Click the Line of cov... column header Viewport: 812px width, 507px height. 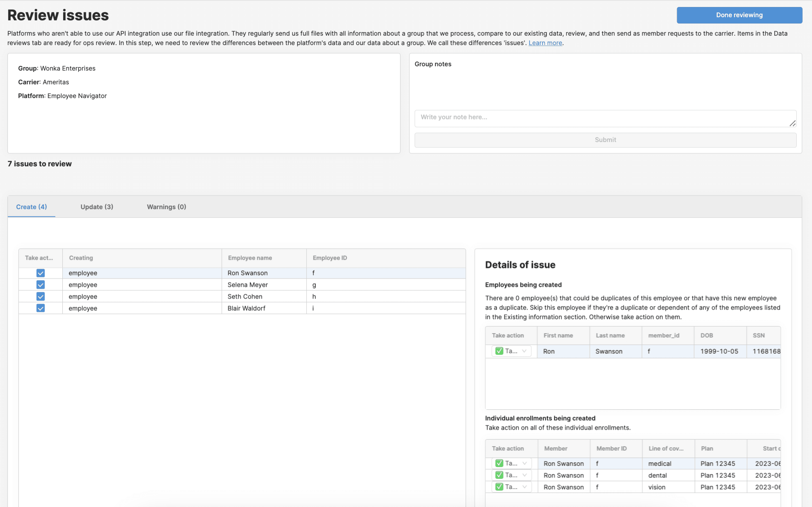point(668,448)
